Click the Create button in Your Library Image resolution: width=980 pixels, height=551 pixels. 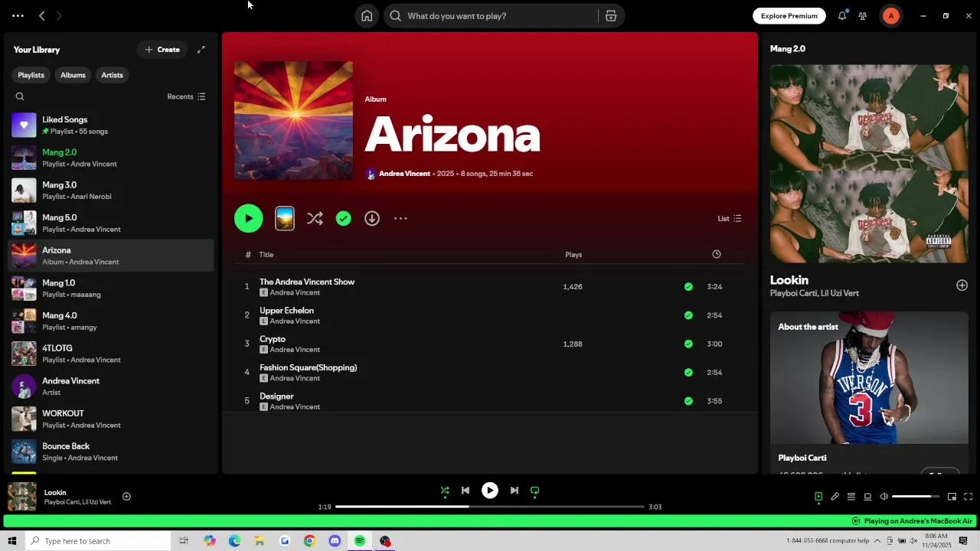pos(162,50)
